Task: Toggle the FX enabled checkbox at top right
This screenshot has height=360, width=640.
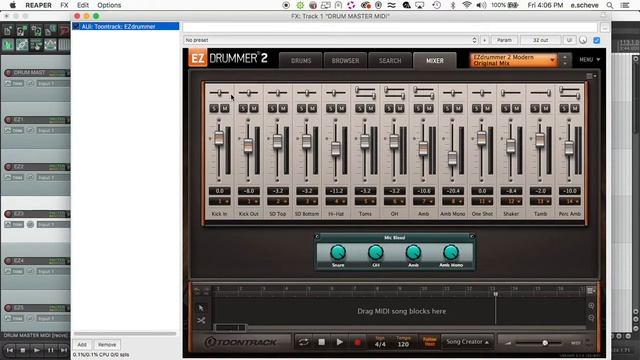Action: tap(597, 40)
